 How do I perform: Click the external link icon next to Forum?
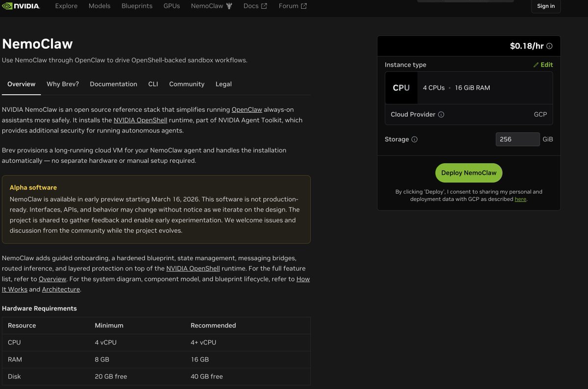coord(304,6)
